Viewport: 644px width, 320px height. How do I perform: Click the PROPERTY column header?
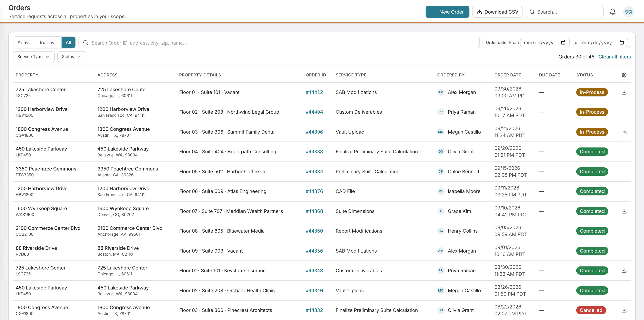(x=27, y=75)
